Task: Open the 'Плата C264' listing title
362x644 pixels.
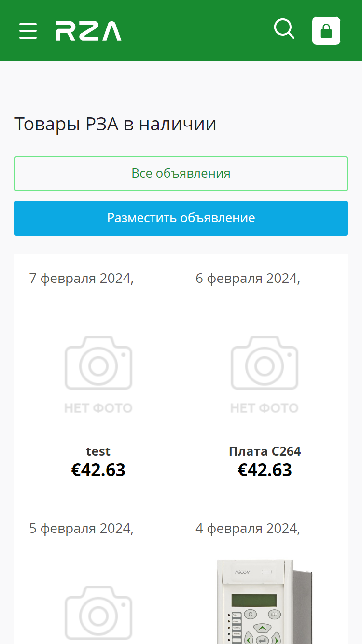Action: (265, 451)
